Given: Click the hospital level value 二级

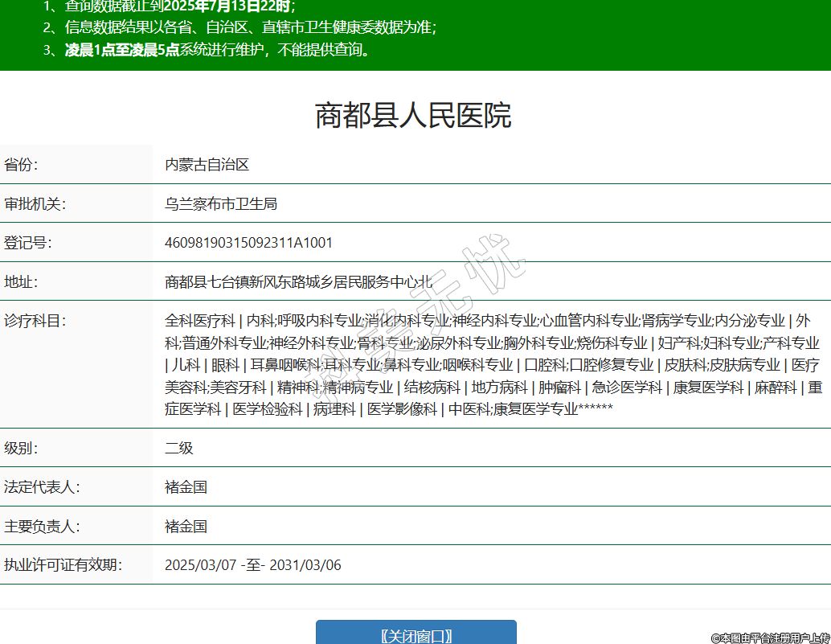Looking at the screenshot, I should pyautogui.click(x=179, y=448).
